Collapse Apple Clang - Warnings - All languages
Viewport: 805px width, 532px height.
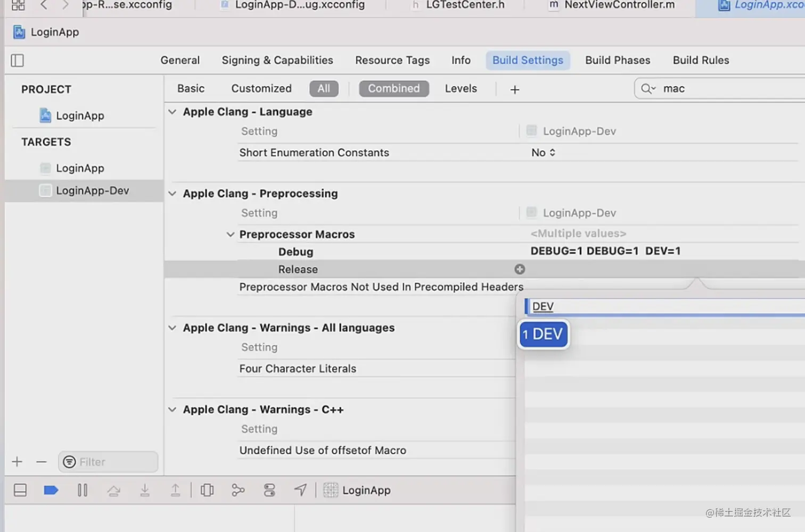172,328
